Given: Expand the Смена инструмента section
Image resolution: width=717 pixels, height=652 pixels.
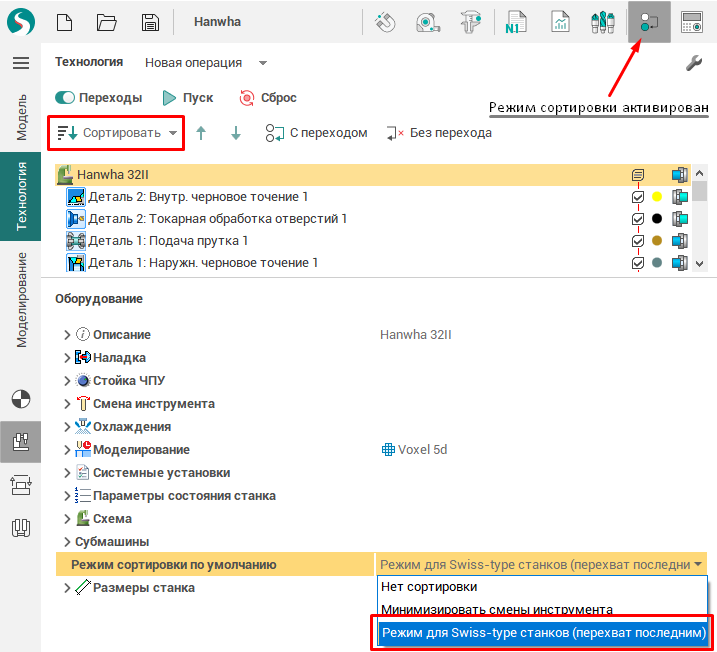Looking at the screenshot, I should pyautogui.click(x=67, y=404).
